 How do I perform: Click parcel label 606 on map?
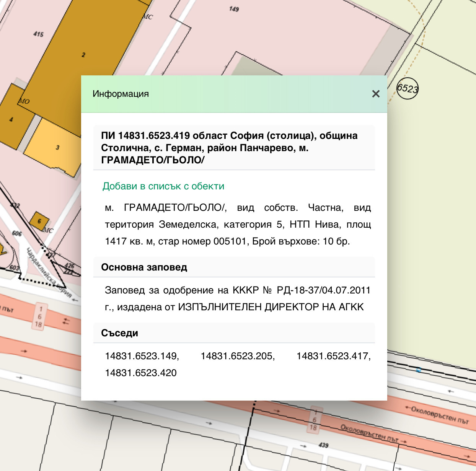[x=17, y=233]
